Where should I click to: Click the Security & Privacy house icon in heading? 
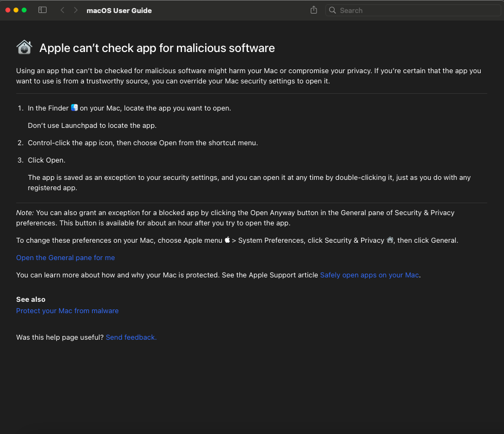[x=24, y=47]
